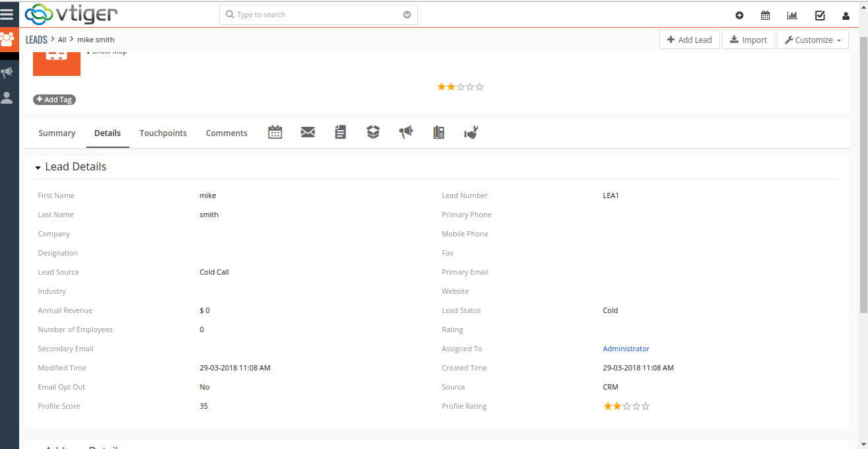Open the Touchpoints tab

163,133
